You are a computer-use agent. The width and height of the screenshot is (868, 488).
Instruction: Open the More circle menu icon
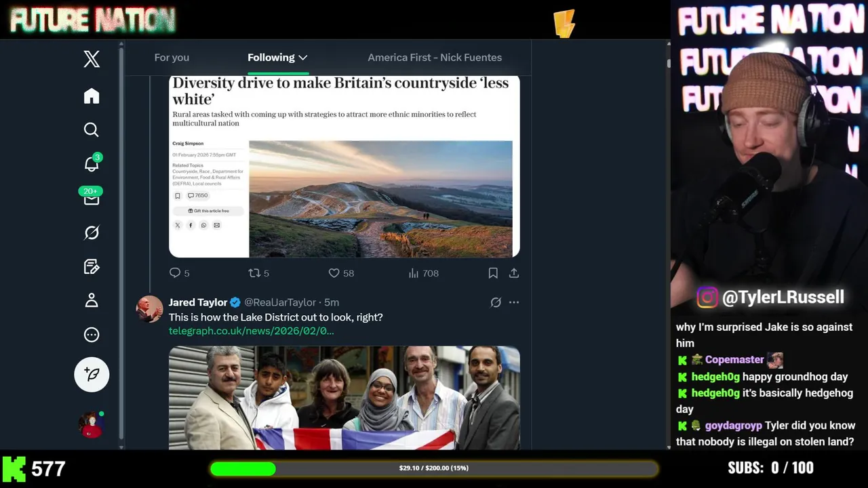[92, 335]
